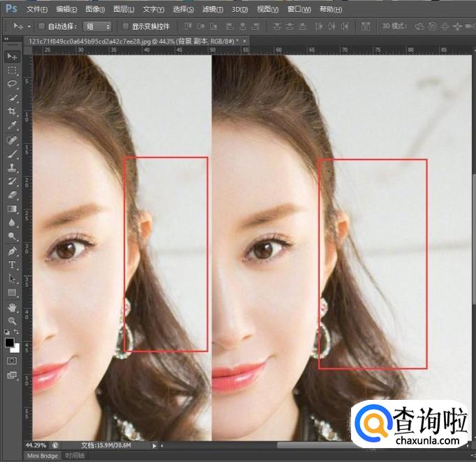Click align horizontal centers icon

243,27
